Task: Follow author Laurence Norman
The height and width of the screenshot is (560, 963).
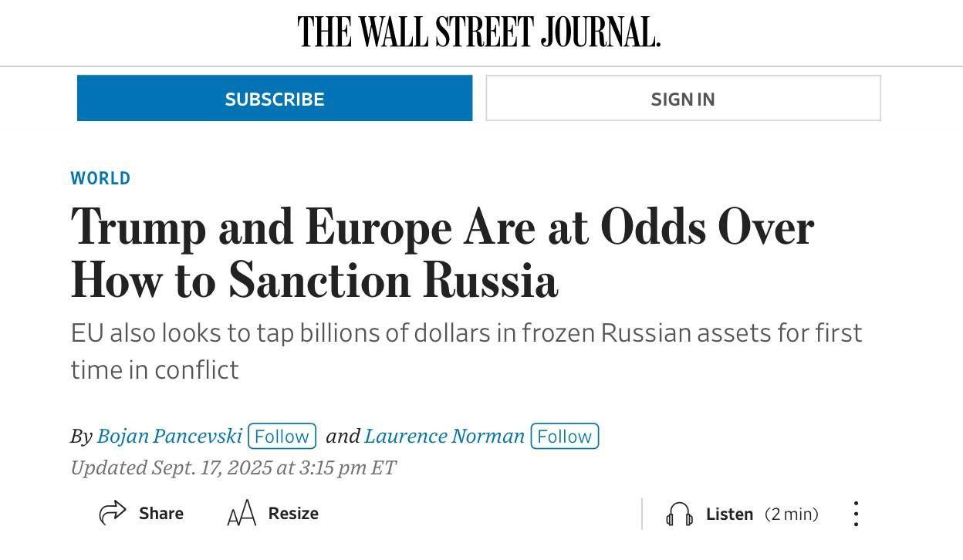Action: pos(564,436)
